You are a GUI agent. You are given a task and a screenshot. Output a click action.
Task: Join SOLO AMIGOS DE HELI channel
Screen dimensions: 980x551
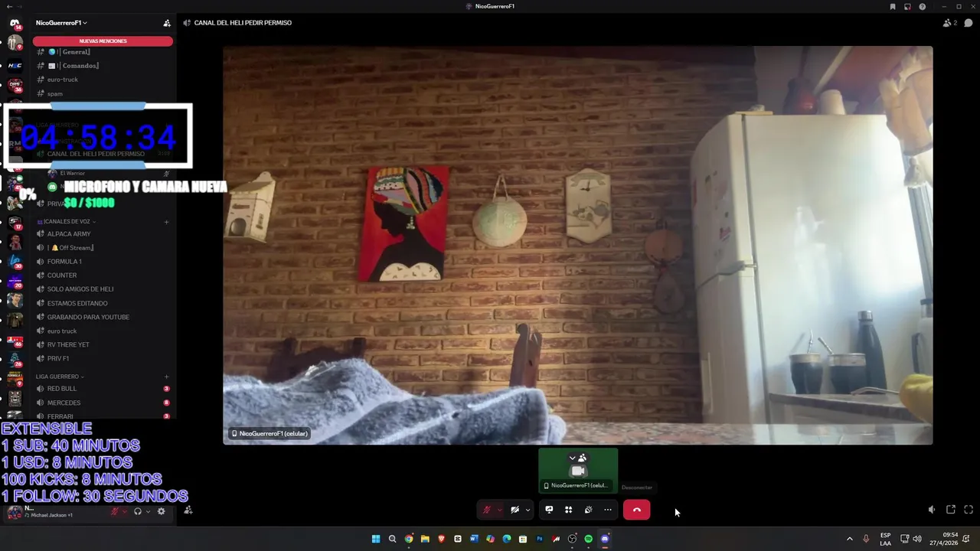click(x=103, y=289)
